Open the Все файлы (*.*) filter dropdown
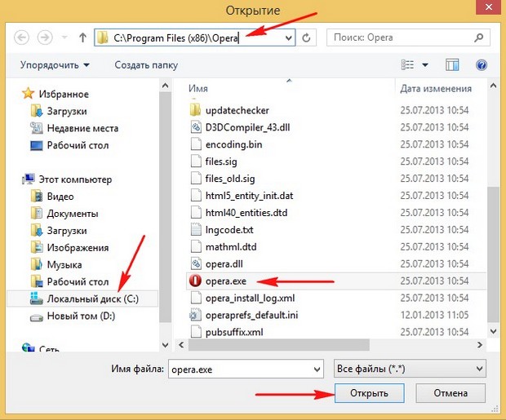Image resolution: width=506 pixels, height=420 pixels. click(x=410, y=369)
